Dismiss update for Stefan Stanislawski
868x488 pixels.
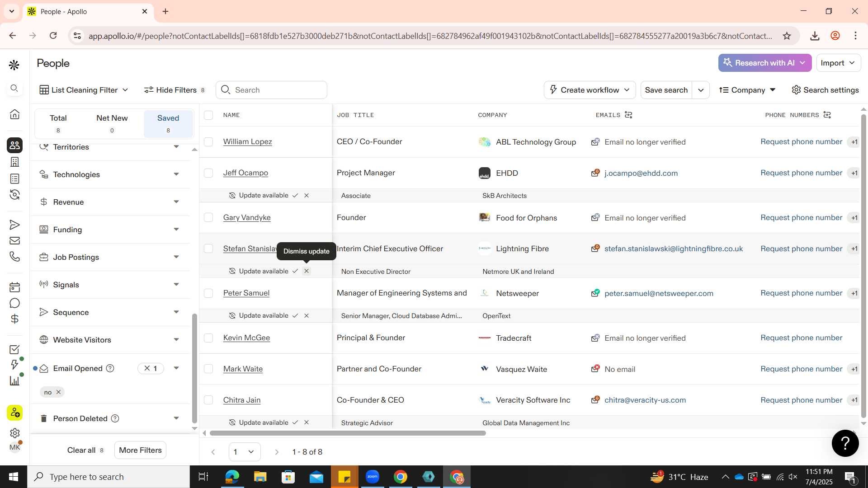(307, 271)
